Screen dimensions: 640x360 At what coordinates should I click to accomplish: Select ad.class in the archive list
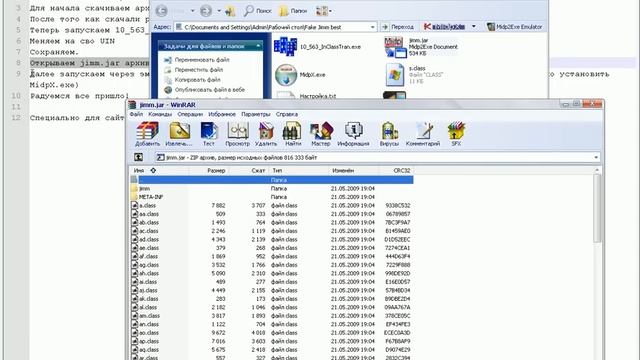coord(271,240)
